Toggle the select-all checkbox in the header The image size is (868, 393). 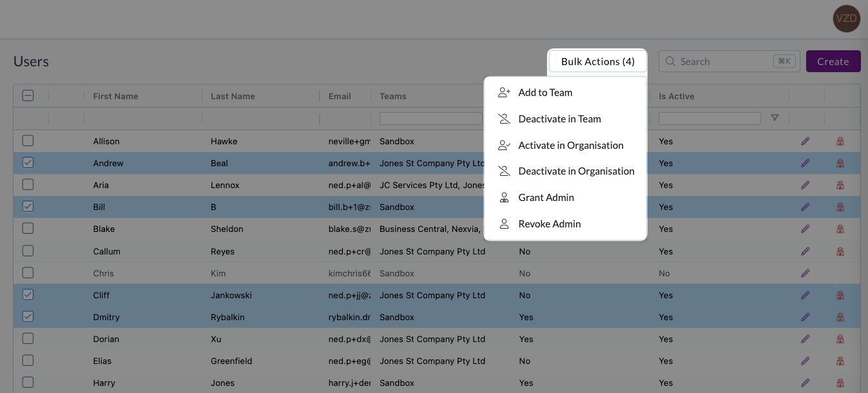pyautogui.click(x=28, y=96)
